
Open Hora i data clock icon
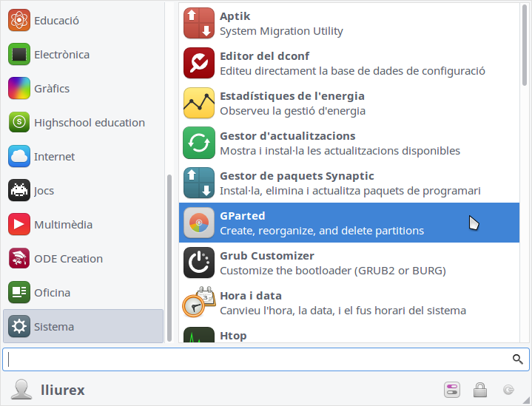[x=198, y=303]
